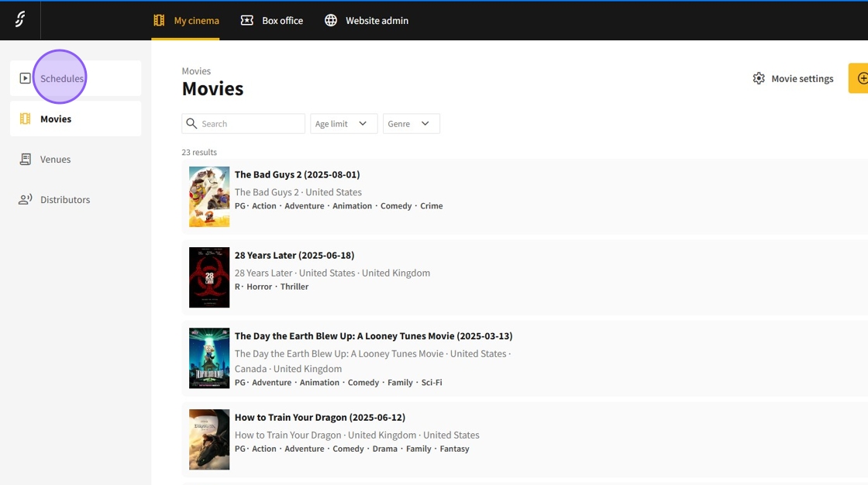Select the 28 Years Later poster thumbnail

click(209, 277)
